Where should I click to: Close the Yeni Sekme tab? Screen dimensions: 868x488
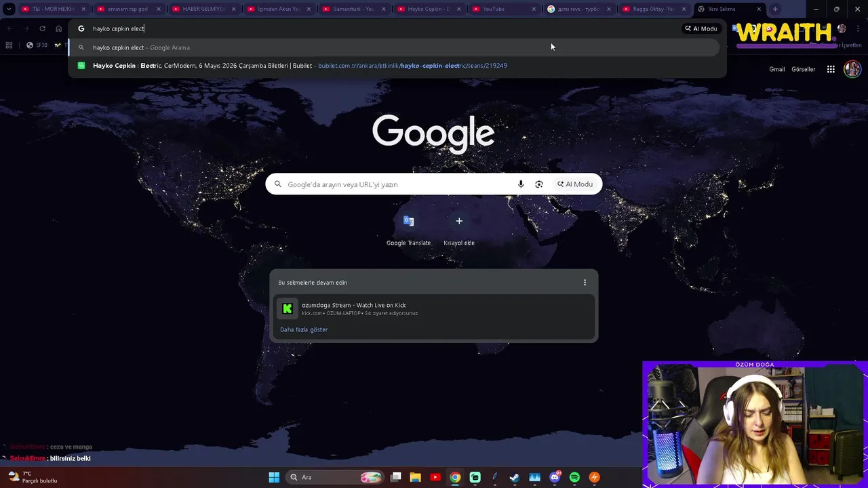coord(759,9)
